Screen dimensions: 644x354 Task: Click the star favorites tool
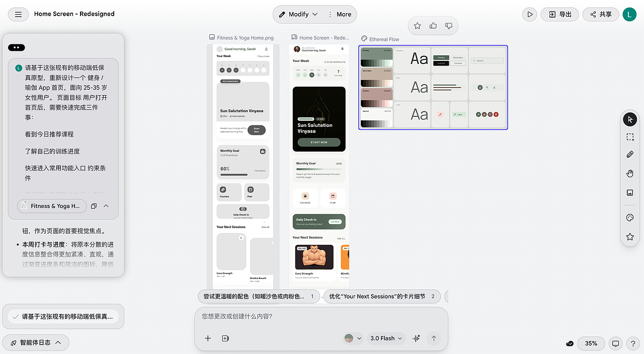pos(630,236)
